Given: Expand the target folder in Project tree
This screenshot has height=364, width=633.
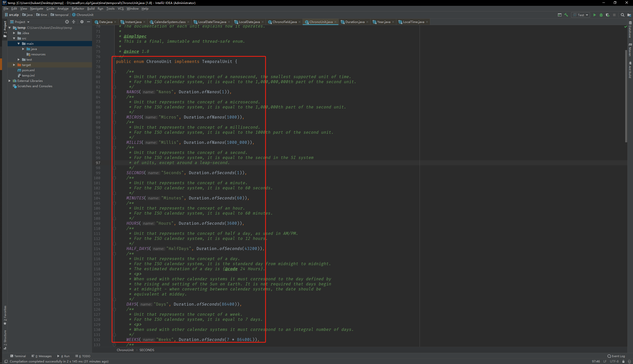Looking at the screenshot, I should [14, 65].
